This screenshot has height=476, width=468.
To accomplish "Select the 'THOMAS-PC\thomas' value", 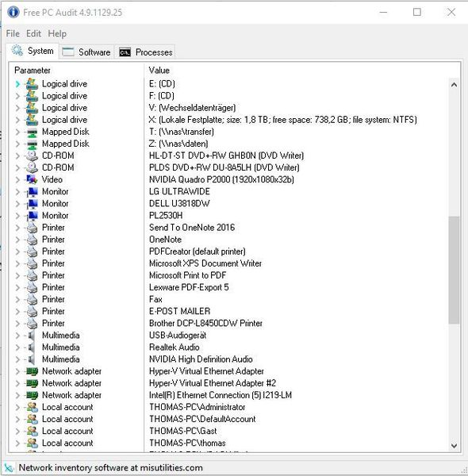I will (187, 443).
